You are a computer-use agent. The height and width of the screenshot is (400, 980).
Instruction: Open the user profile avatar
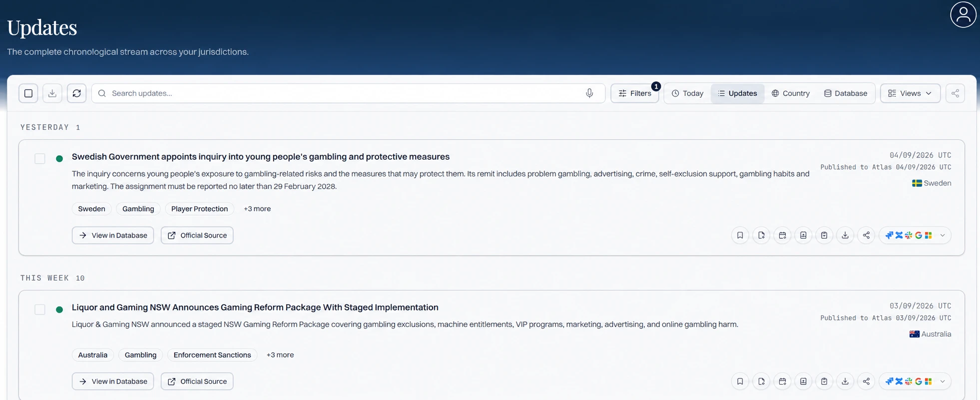(x=963, y=15)
